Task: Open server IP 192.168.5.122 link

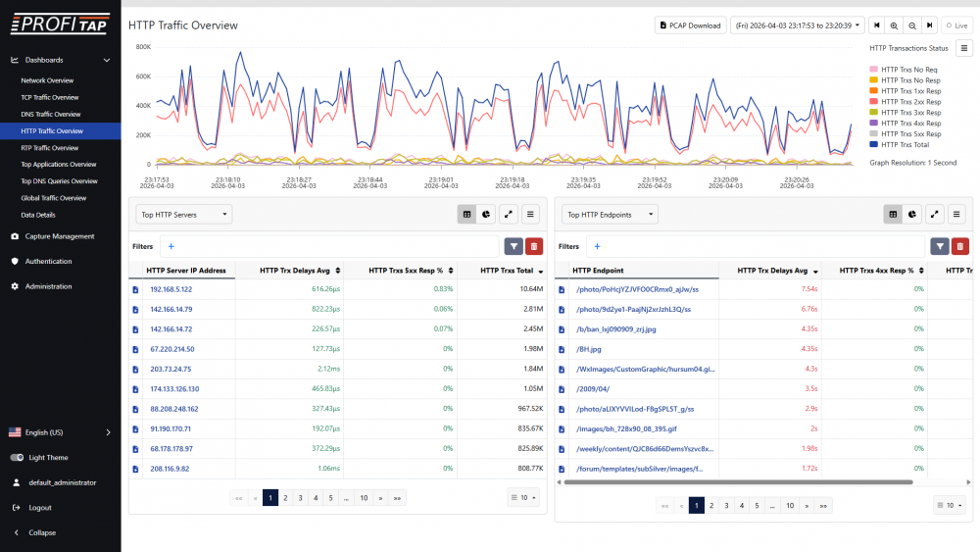Action: (171, 289)
